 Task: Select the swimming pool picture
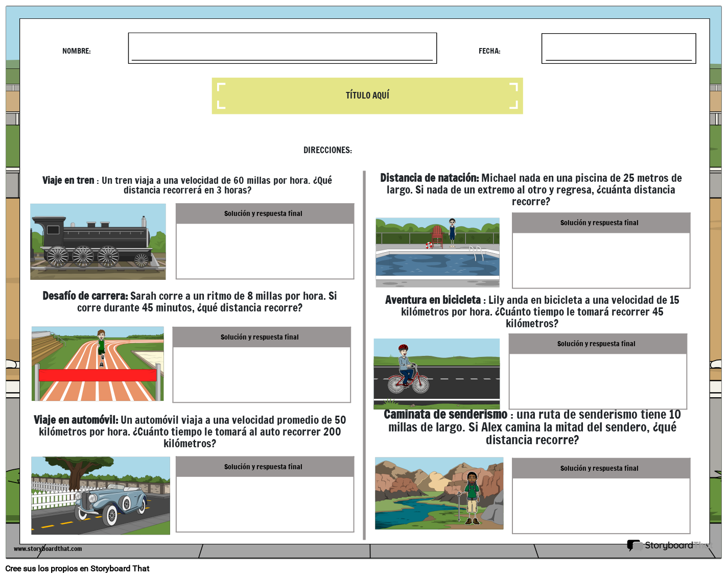pyautogui.click(x=437, y=252)
